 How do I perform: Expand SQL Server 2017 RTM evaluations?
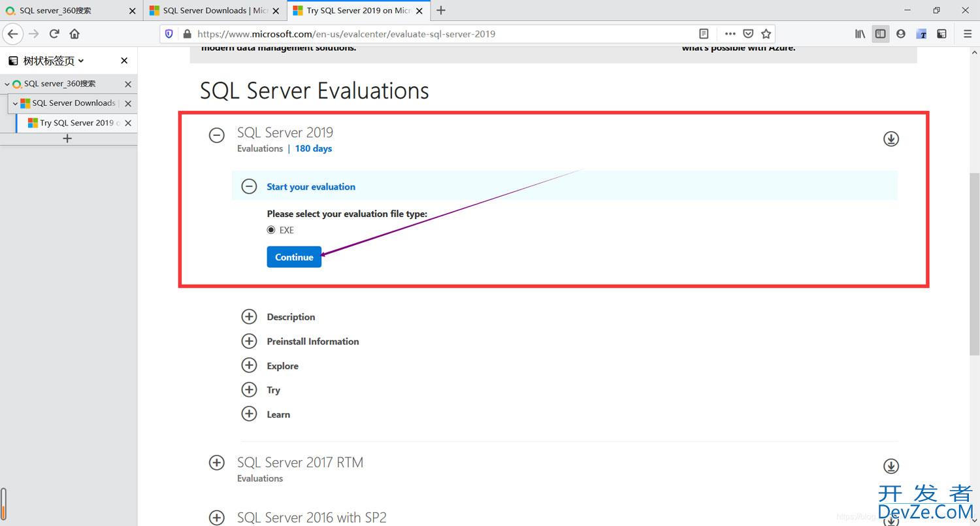tap(216, 463)
